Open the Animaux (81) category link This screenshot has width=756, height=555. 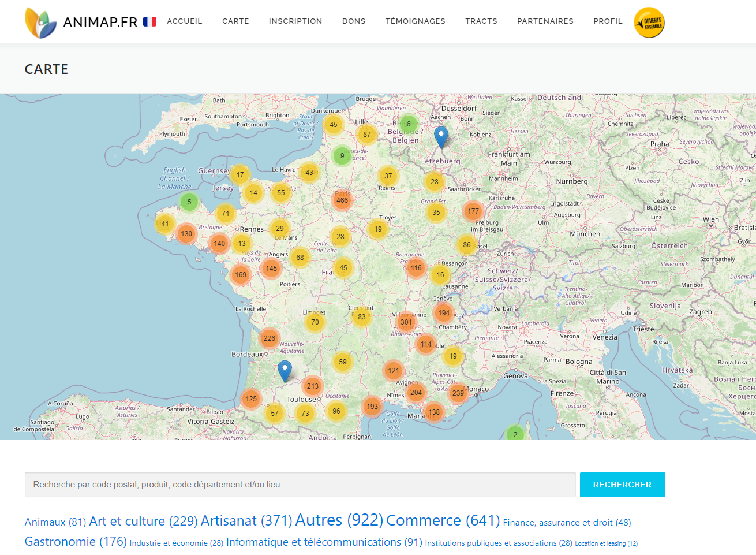55,522
